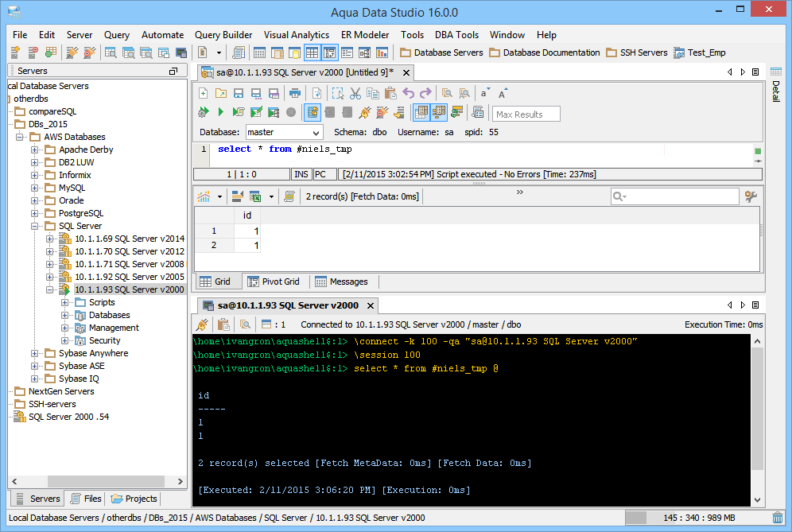
Task: Click the Undo arrow icon
Action: coord(408,94)
